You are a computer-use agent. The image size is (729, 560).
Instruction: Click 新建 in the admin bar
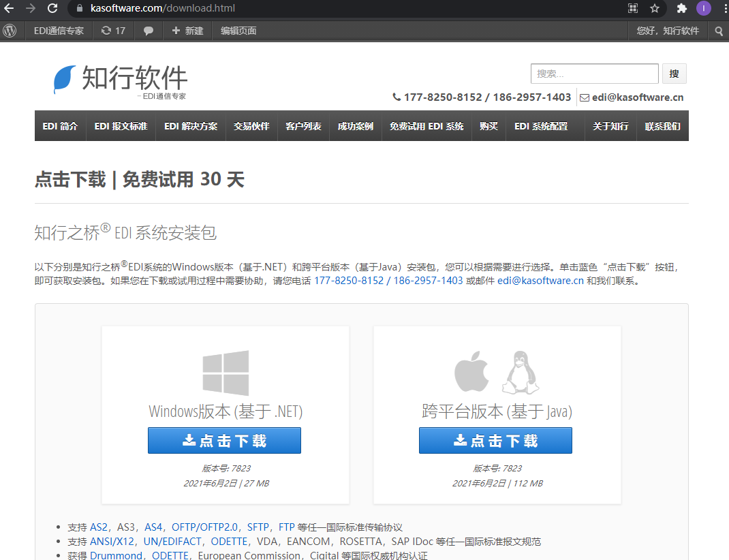187,31
